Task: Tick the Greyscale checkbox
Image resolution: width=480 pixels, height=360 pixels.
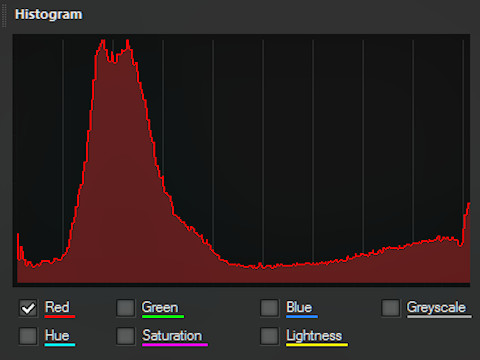Action: [390, 308]
